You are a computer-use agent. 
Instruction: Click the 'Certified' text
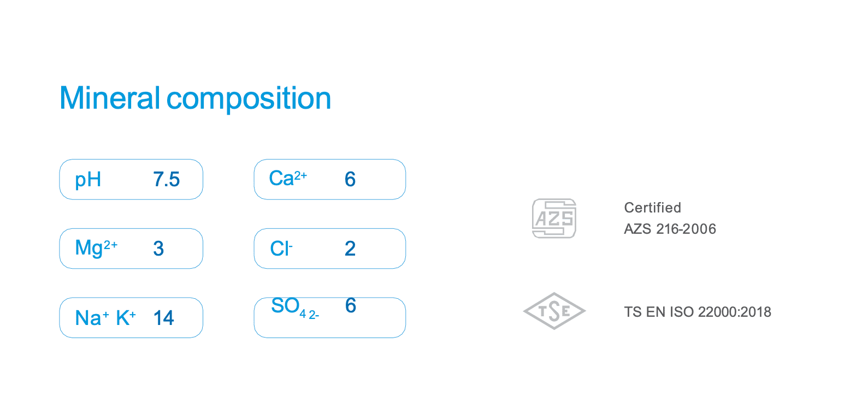point(652,208)
